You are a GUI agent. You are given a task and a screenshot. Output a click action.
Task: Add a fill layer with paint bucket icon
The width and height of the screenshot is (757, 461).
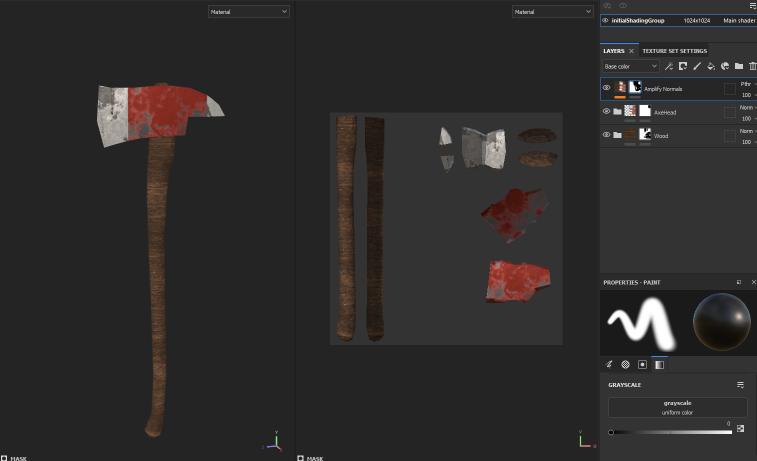click(x=711, y=66)
